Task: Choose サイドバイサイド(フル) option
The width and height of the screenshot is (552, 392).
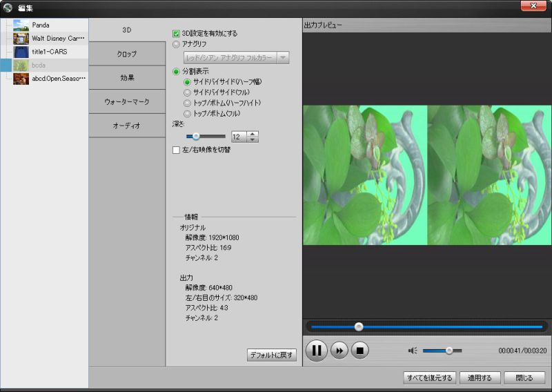Action: coord(187,92)
